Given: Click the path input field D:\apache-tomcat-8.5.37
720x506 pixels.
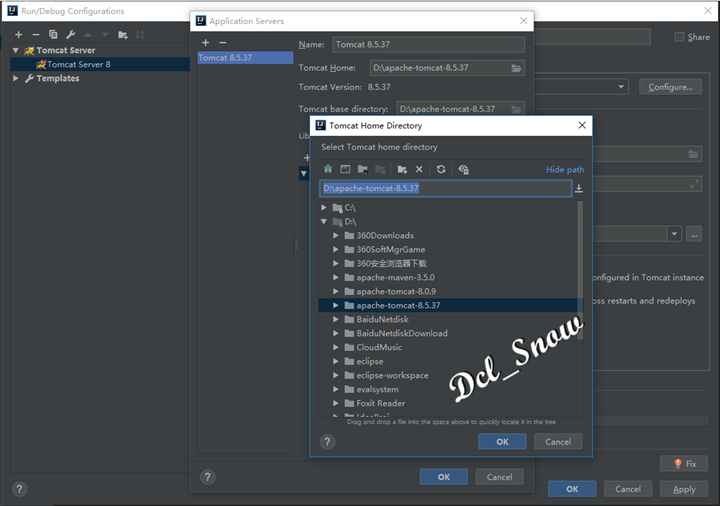Looking at the screenshot, I should coord(445,188).
